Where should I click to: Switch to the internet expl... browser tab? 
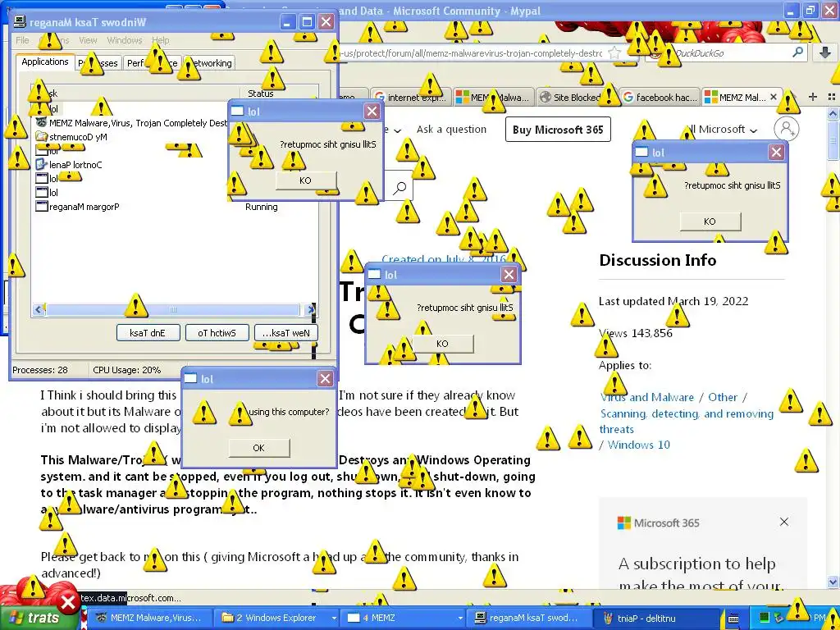pos(410,97)
